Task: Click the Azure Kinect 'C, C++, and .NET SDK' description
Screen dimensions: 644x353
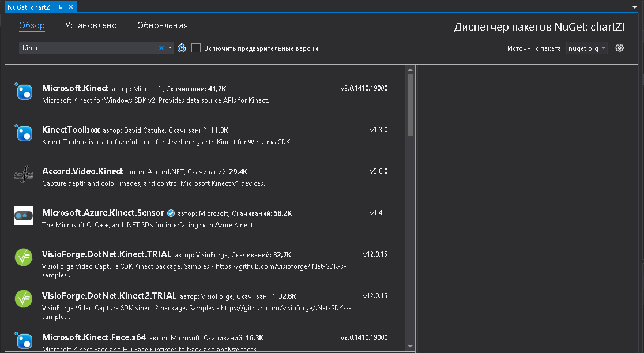Action: coord(148,225)
